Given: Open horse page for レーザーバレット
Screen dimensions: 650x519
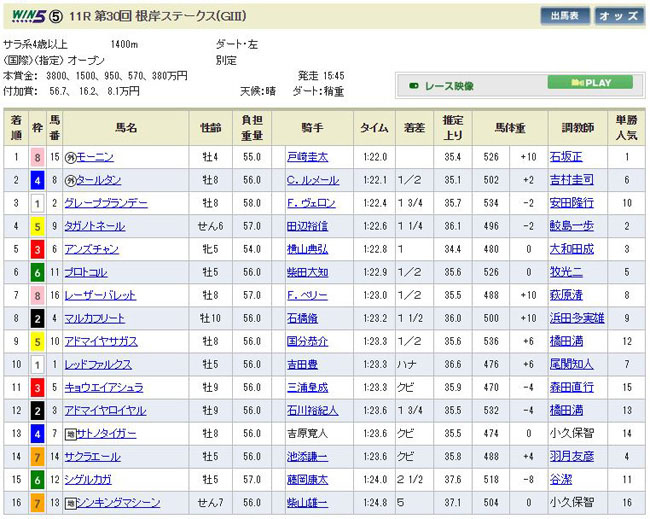Looking at the screenshot, I should coord(101,295).
